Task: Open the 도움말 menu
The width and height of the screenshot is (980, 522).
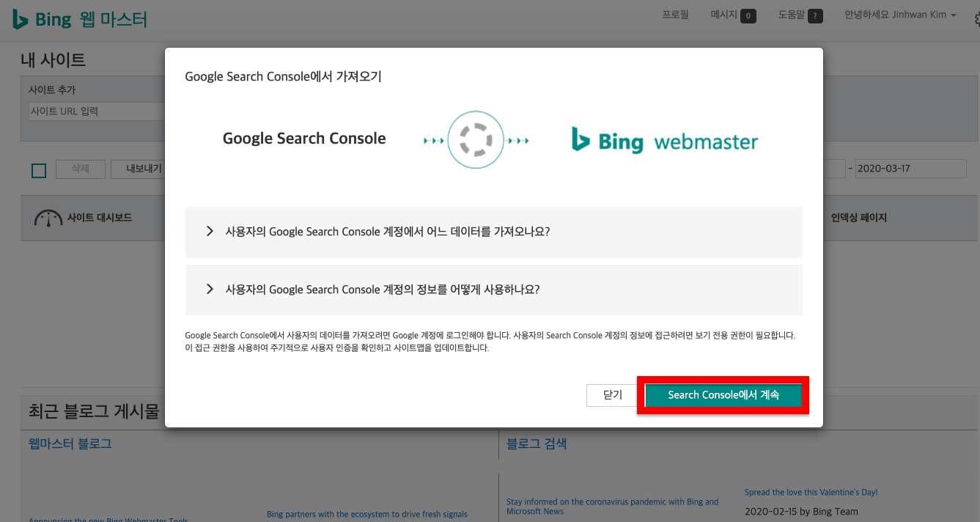Action: click(792, 15)
